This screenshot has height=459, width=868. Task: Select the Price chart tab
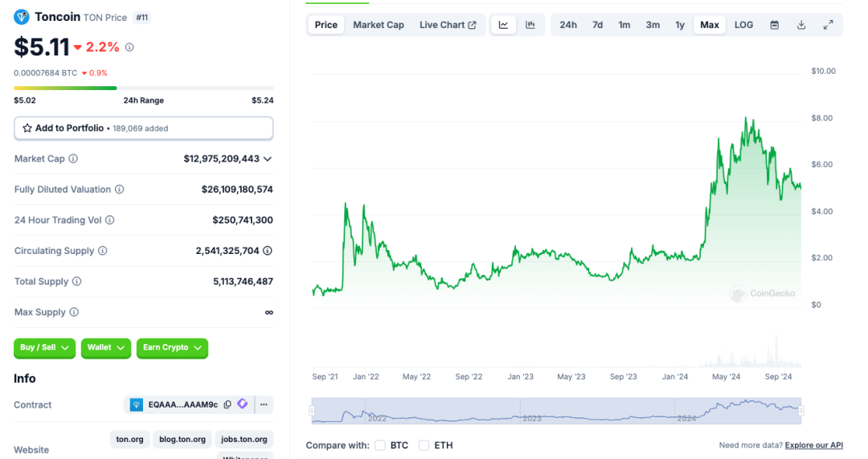tap(326, 25)
